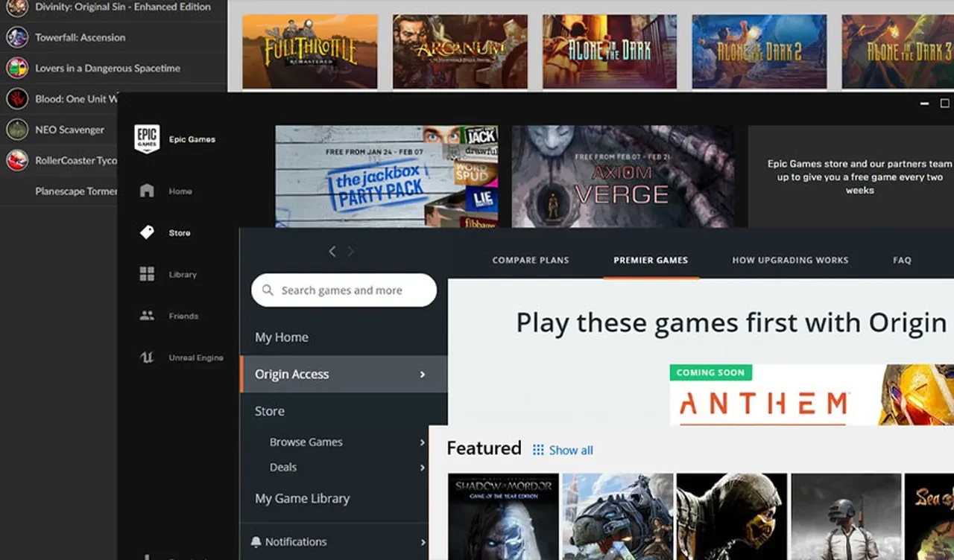954x560 pixels.
Task: Click the Unreal Engine logo icon
Action: pos(147,357)
